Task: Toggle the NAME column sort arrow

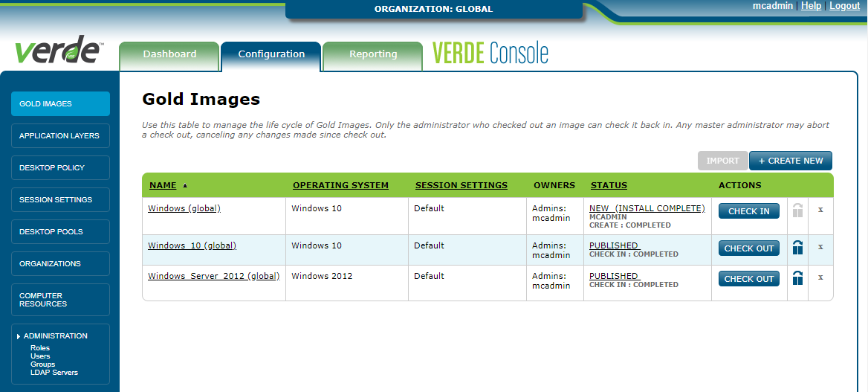Action: tap(185, 186)
